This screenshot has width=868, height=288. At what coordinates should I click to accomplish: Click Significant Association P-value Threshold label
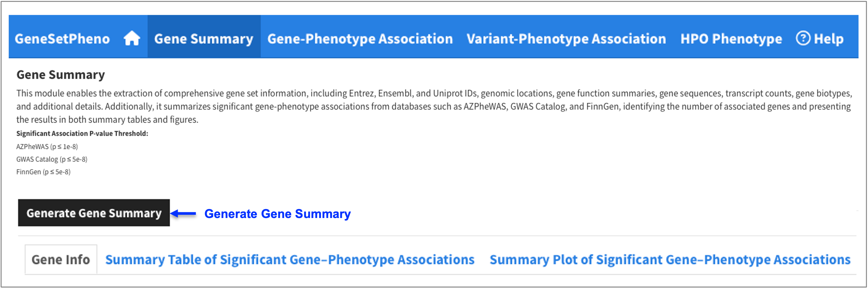(82, 133)
